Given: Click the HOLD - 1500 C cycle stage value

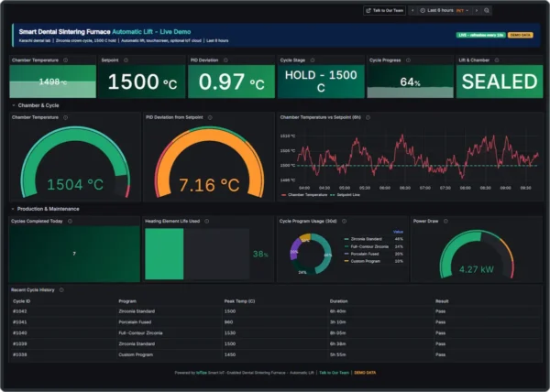Looking at the screenshot, I should (x=321, y=82).
